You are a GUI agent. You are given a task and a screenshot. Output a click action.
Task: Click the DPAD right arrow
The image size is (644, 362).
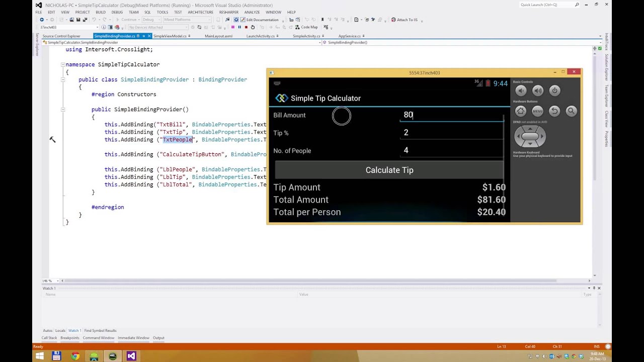point(541,136)
